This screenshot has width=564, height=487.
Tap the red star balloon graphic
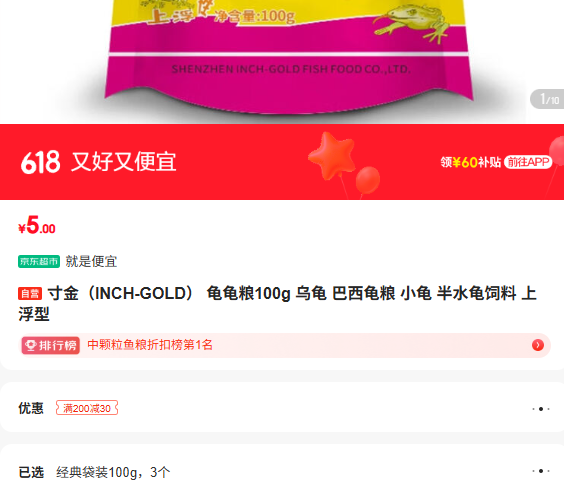pyautogui.click(x=332, y=155)
